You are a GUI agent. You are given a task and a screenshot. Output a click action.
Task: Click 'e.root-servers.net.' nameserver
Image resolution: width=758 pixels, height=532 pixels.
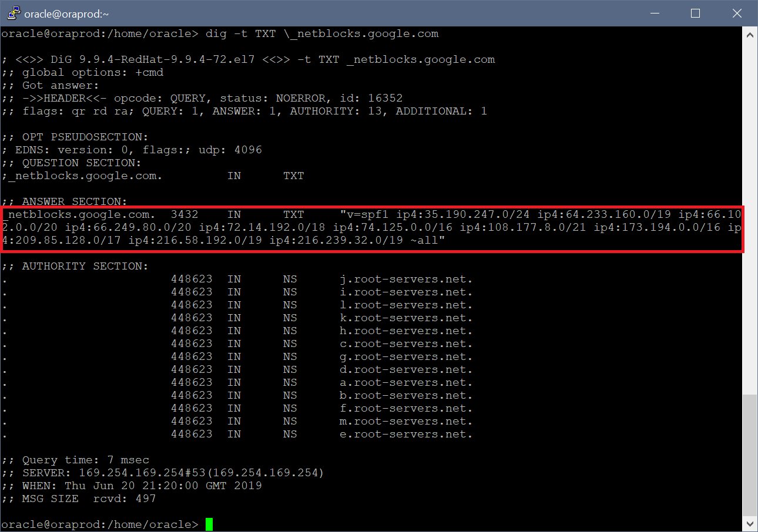(x=407, y=434)
